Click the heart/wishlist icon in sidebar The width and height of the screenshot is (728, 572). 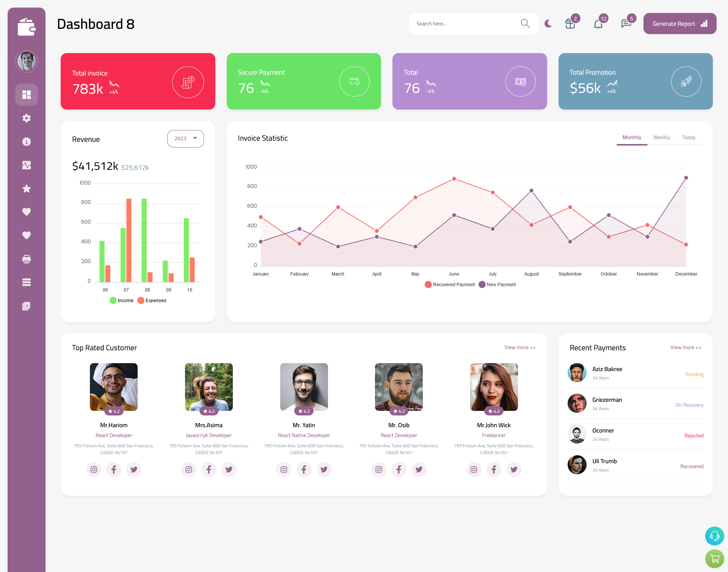(x=26, y=212)
